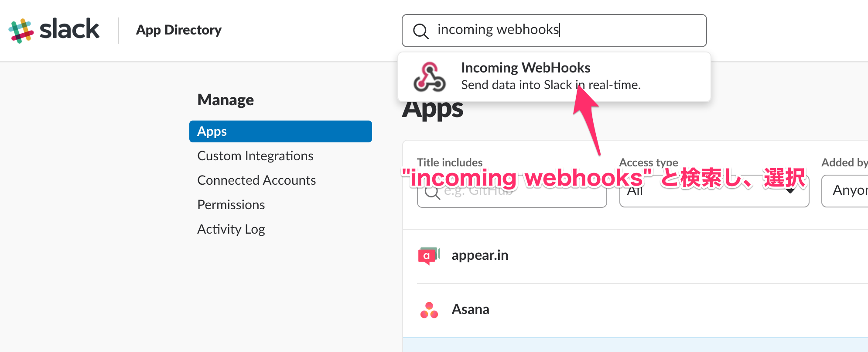
Task: View the Activity Log
Action: [231, 229]
